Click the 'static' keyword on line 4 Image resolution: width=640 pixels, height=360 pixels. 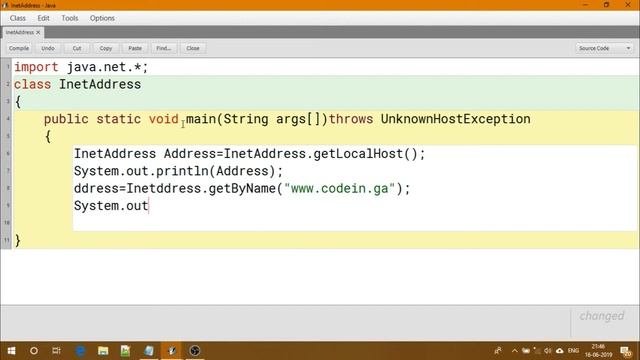118,119
